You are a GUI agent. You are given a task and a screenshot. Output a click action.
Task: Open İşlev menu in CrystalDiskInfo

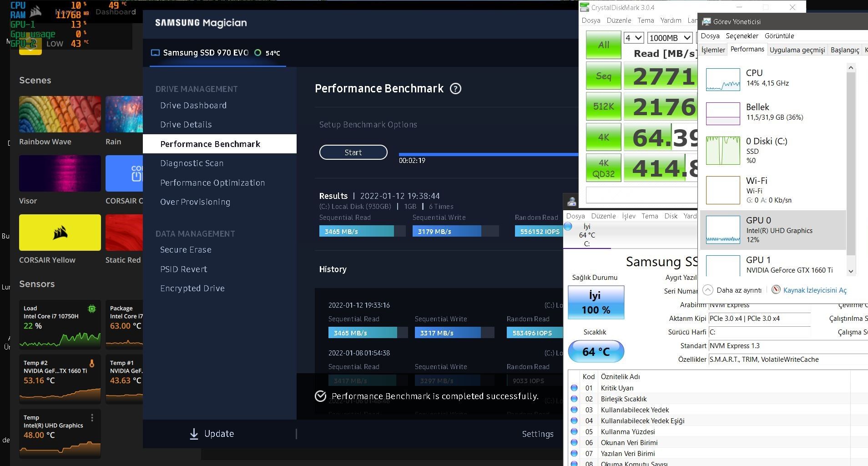tap(629, 216)
